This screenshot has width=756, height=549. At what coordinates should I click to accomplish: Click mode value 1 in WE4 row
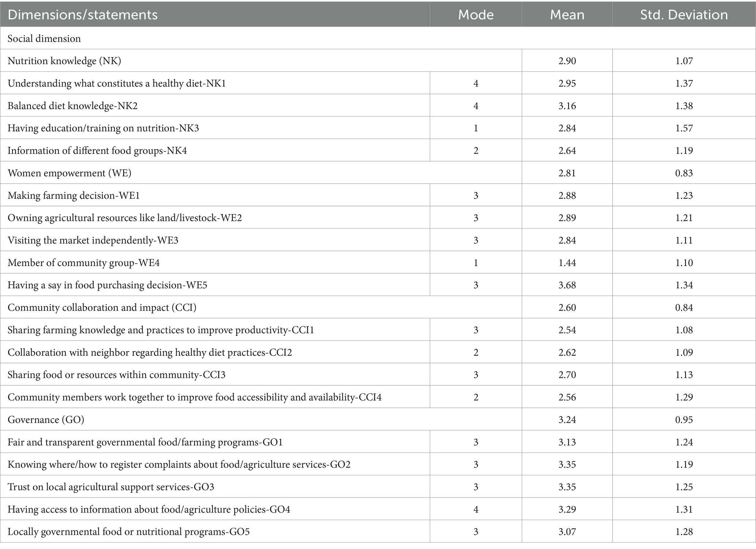pyautogui.click(x=476, y=263)
